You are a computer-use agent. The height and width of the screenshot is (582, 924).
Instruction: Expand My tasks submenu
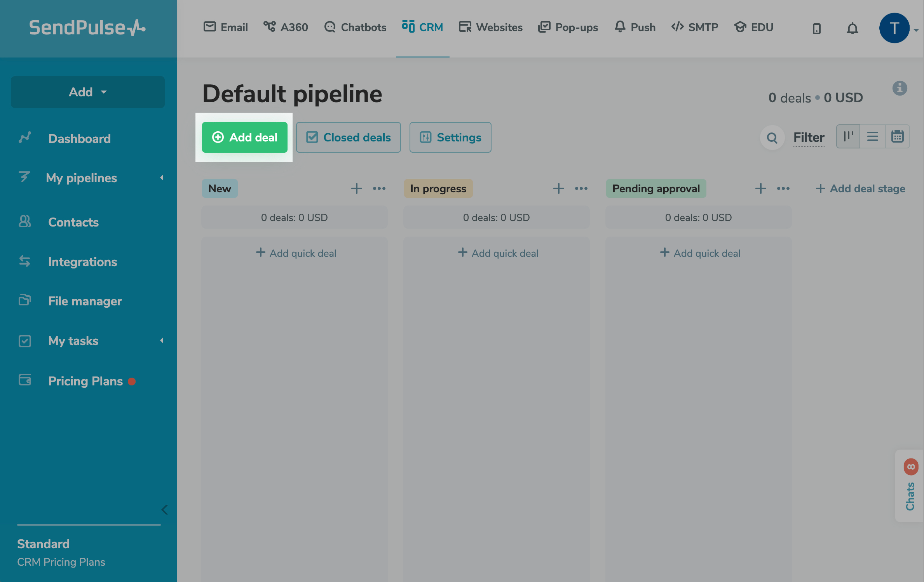[x=162, y=341]
